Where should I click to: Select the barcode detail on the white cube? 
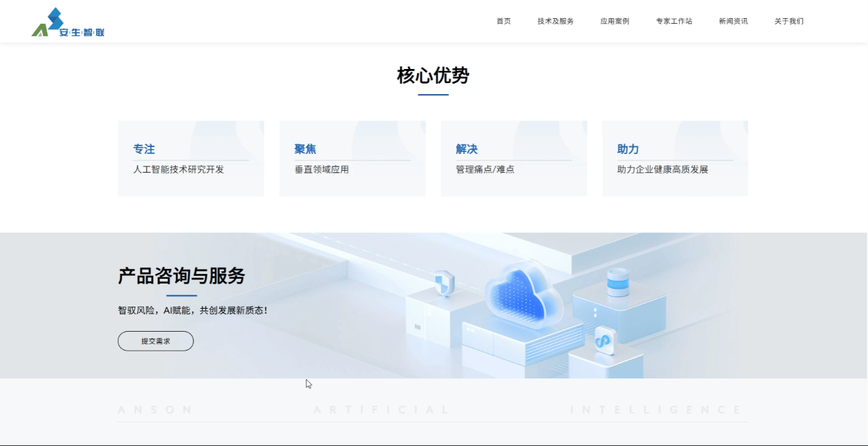coord(418,325)
